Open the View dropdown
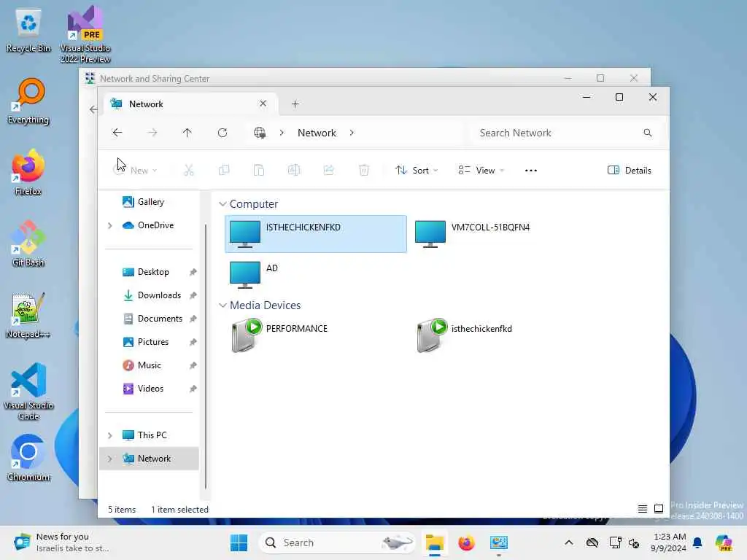 [481, 171]
